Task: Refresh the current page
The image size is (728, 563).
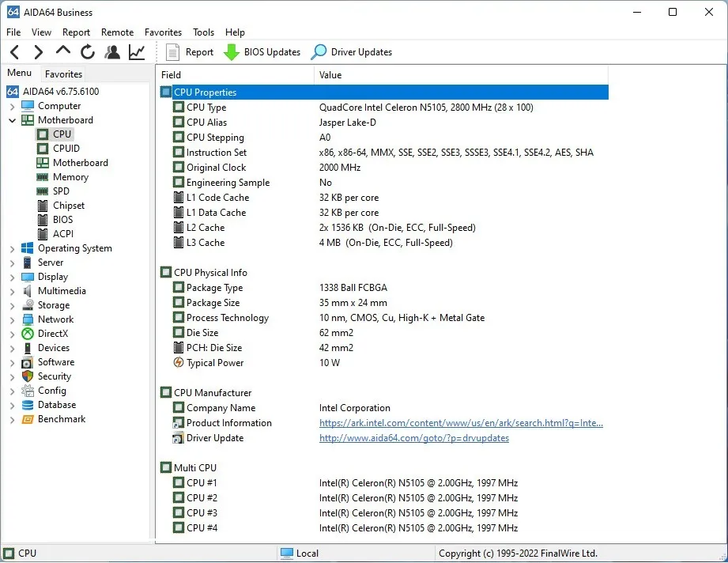Action: [87, 52]
